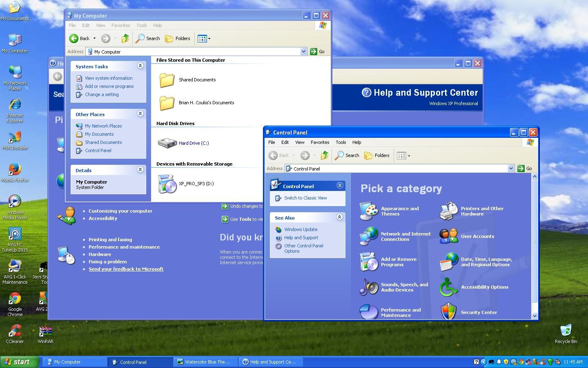Open Edit menu in Control Panel window
Image resolution: width=588 pixels, height=368 pixels.
coord(285,142)
